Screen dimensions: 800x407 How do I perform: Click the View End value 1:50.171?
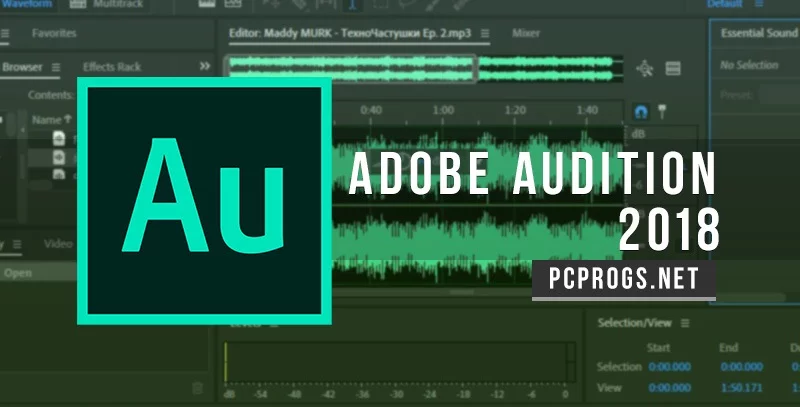(741, 388)
